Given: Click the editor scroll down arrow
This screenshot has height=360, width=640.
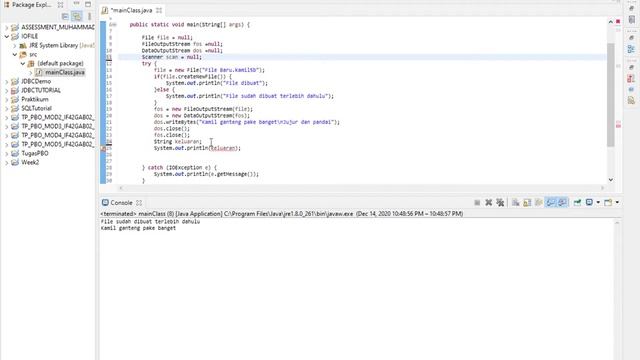Looking at the screenshot, I should click(x=611, y=180).
